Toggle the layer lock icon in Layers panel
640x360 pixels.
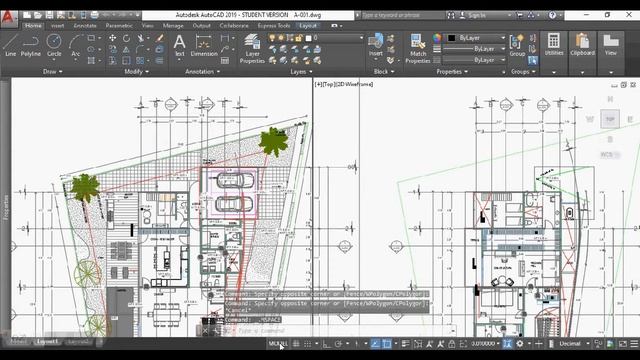point(299,38)
